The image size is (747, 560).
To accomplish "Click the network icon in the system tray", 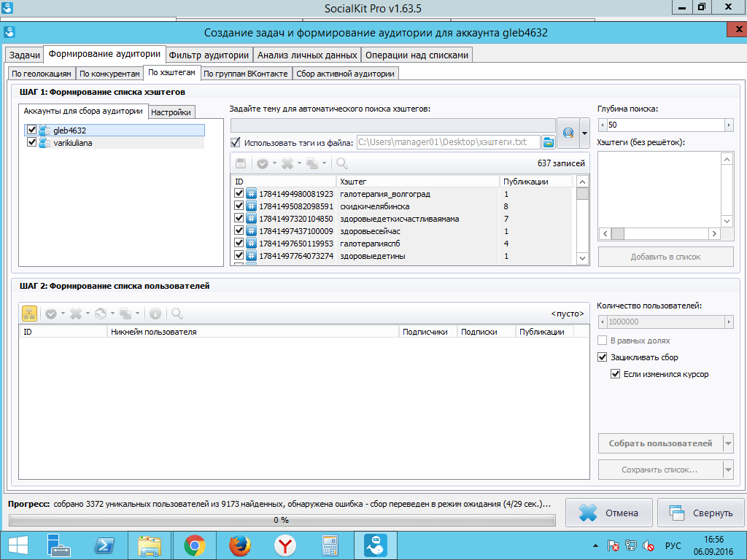I will click(x=631, y=545).
